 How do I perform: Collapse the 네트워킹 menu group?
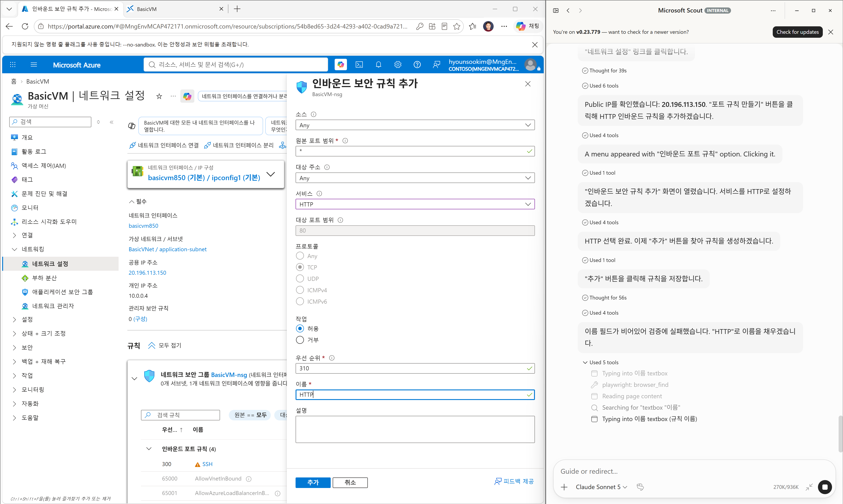click(x=14, y=249)
